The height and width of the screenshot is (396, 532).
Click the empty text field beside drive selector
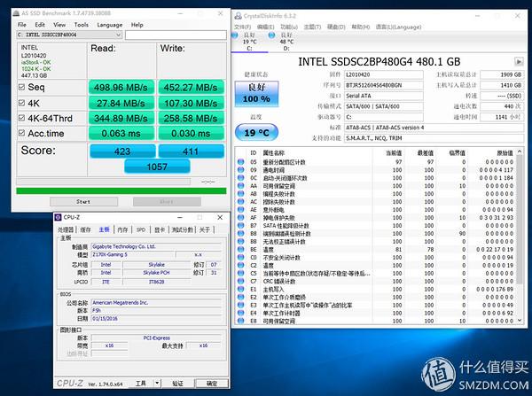(176, 35)
